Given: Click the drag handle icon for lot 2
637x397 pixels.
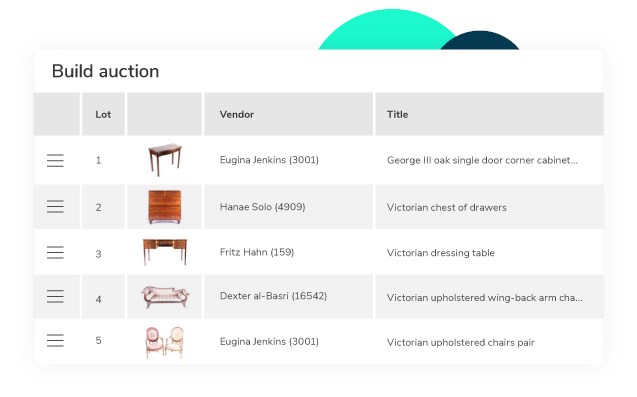Looking at the screenshot, I should [x=55, y=206].
